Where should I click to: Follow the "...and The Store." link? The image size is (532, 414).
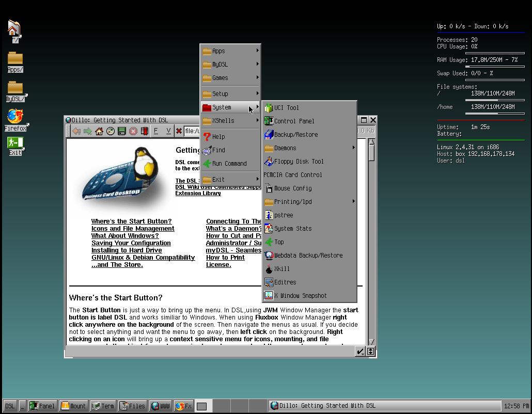[x=117, y=265]
